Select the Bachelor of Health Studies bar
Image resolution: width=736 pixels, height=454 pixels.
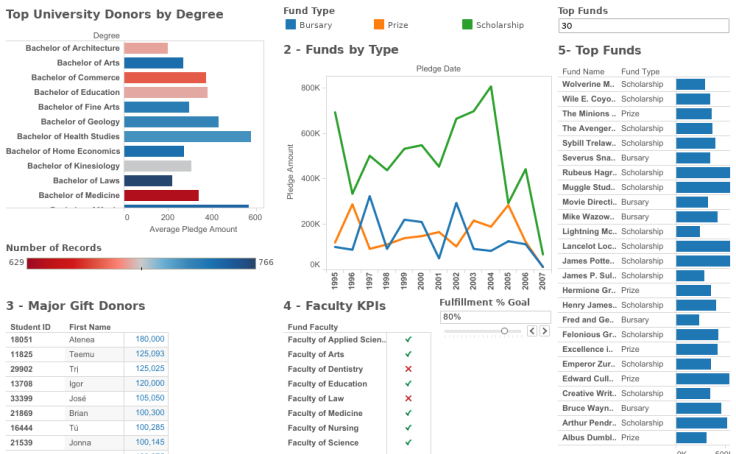[x=187, y=136]
